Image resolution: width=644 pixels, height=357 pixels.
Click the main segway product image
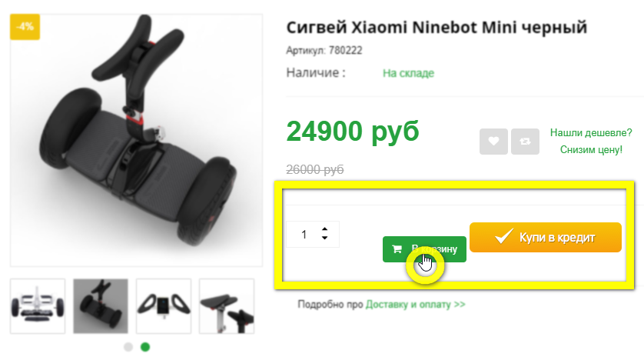(x=136, y=140)
